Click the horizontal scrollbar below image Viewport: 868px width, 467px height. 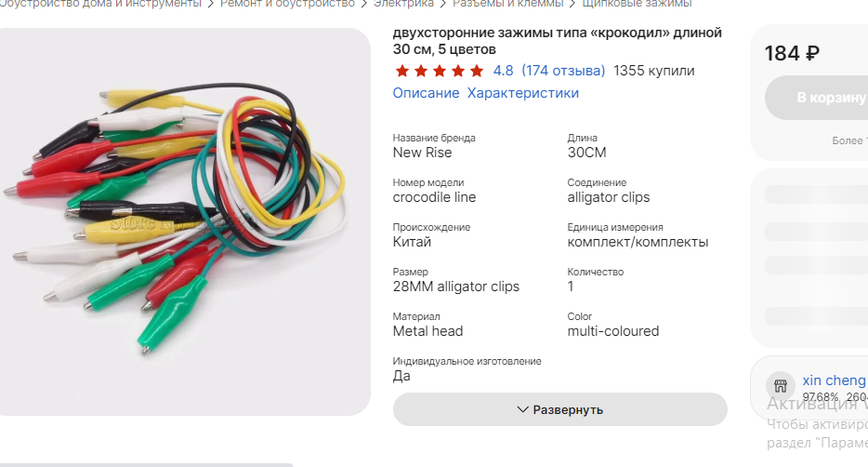(x=145, y=465)
